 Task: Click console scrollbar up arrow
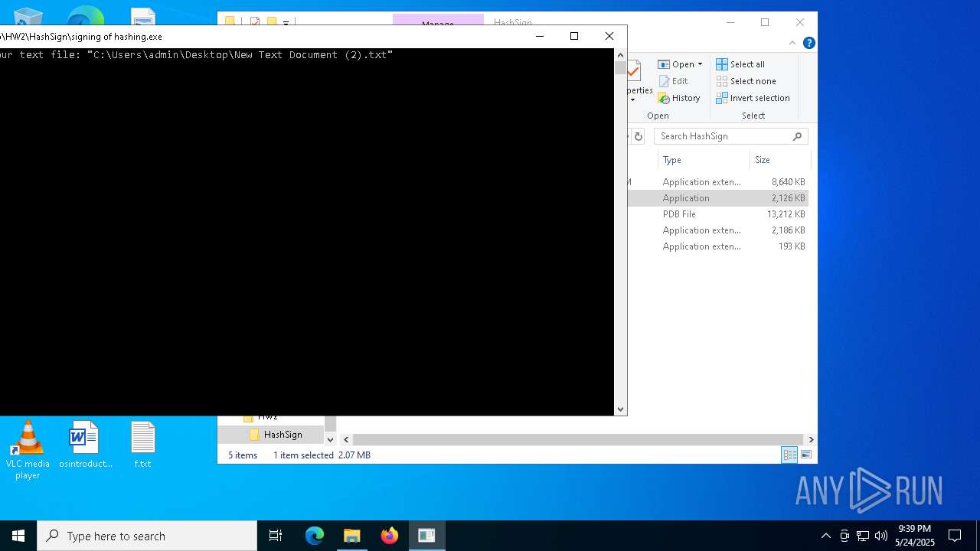click(x=620, y=55)
